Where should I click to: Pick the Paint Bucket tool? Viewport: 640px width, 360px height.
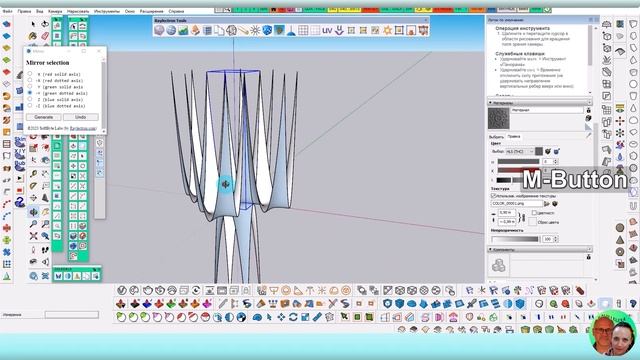coord(33,36)
